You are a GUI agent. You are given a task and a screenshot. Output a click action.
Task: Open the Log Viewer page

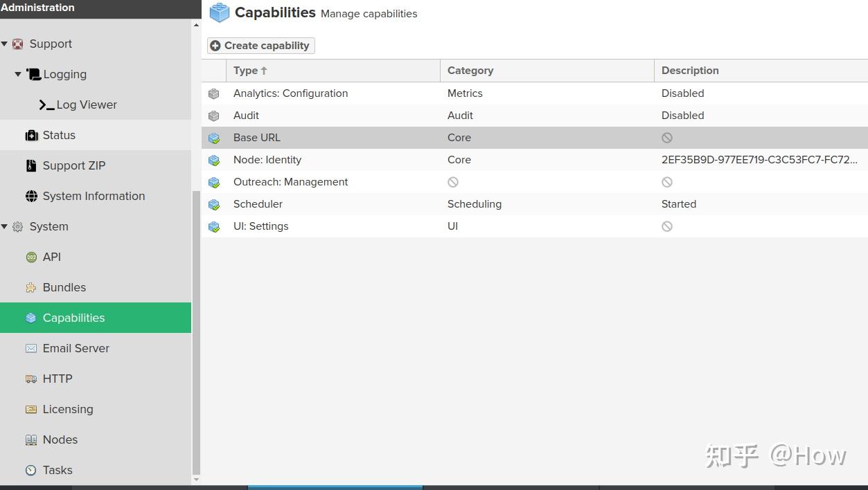87,105
